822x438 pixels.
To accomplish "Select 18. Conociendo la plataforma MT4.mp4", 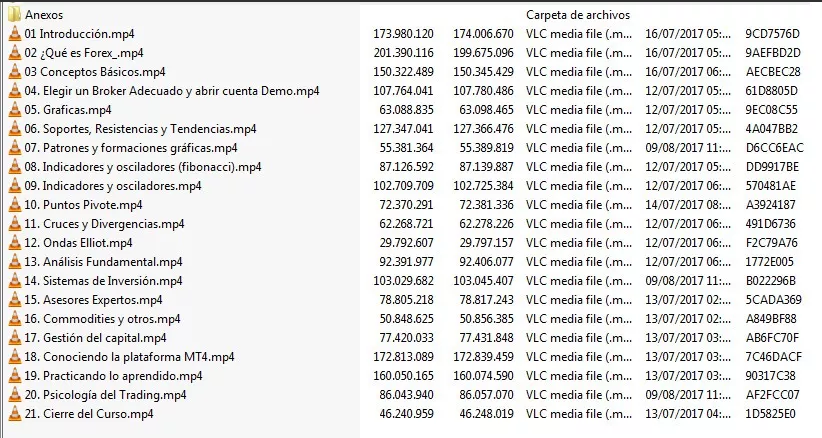I will point(129,357).
